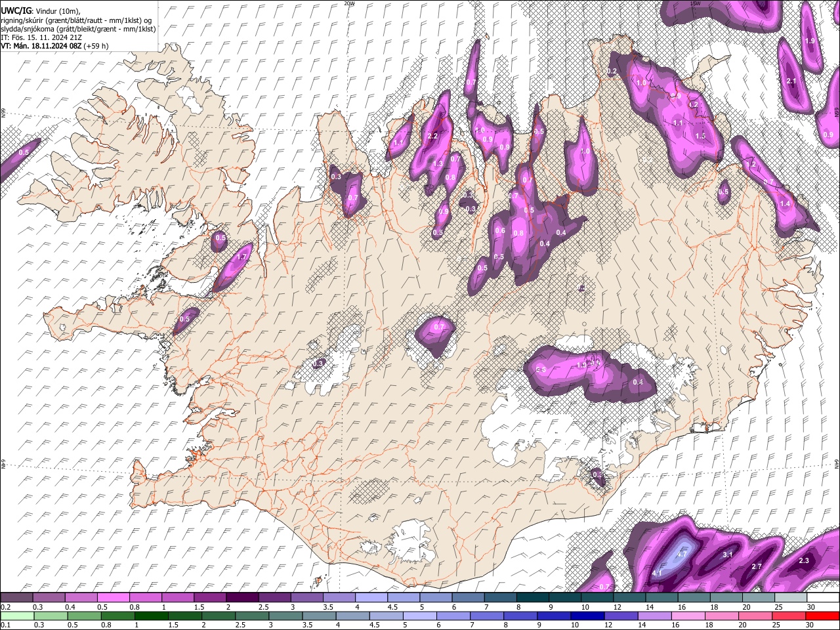Click the dark blue swatch between 10 and 12, bottom row

[587, 615]
